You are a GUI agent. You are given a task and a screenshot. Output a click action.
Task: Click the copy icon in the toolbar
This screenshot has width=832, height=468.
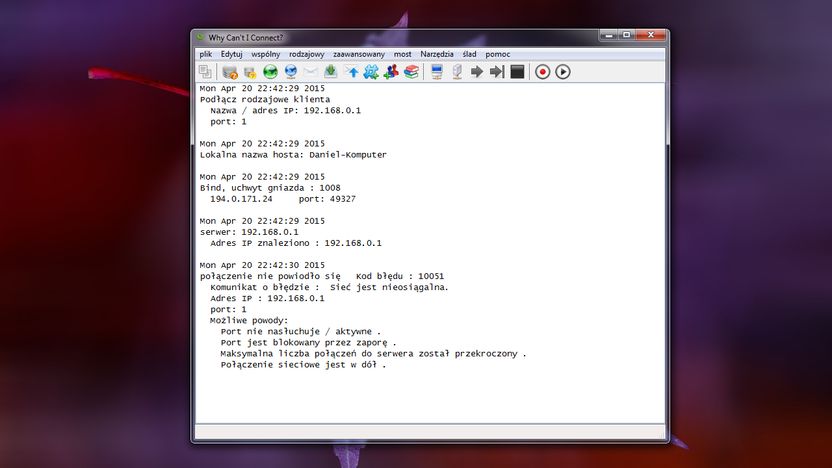pos(205,72)
